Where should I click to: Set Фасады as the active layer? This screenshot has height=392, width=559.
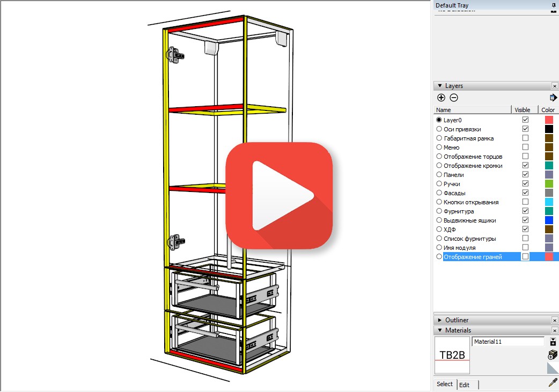439,193
